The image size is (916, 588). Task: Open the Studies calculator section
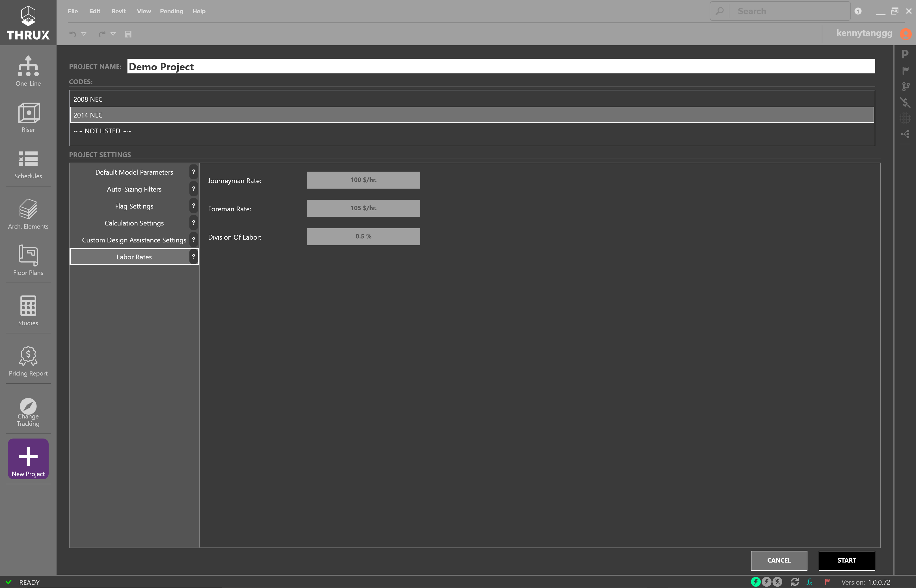click(28, 311)
